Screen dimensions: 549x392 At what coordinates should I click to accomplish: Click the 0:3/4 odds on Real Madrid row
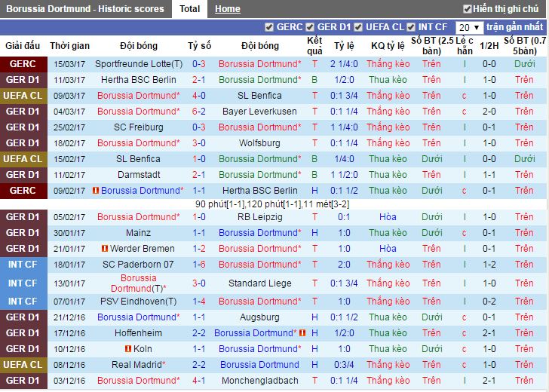(x=344, y=365)
